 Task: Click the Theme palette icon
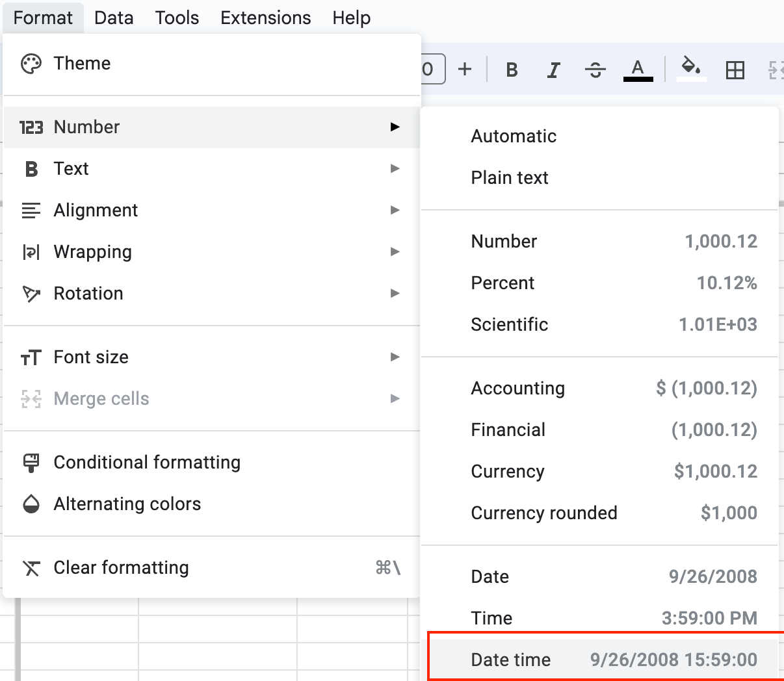click(x=31, y=63)
